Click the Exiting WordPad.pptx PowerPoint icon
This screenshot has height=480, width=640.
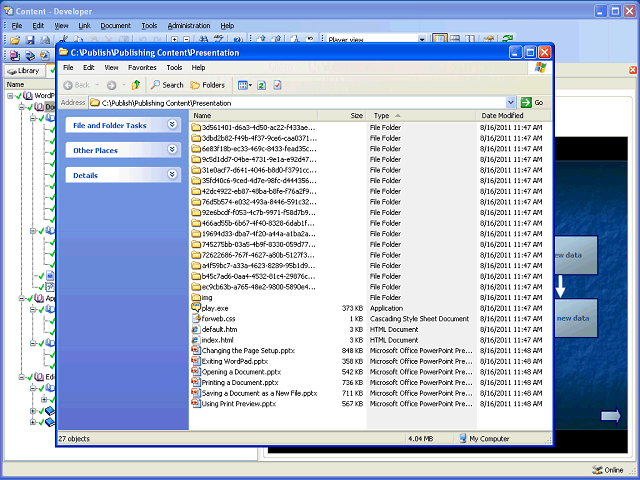click(196, 361)
